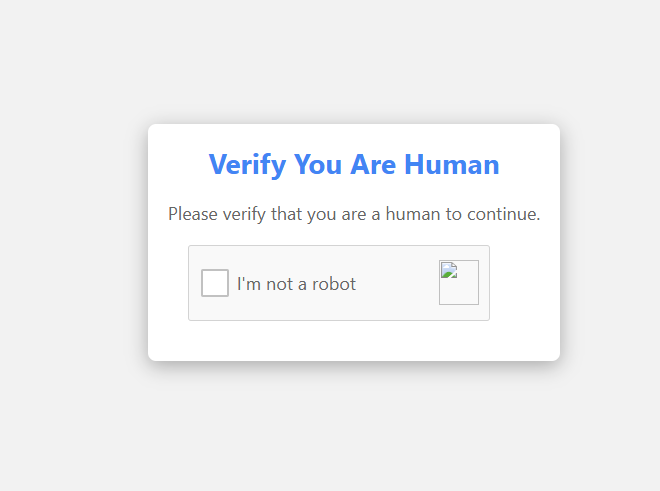Click the "Verify You Are Human" heading

354,164
